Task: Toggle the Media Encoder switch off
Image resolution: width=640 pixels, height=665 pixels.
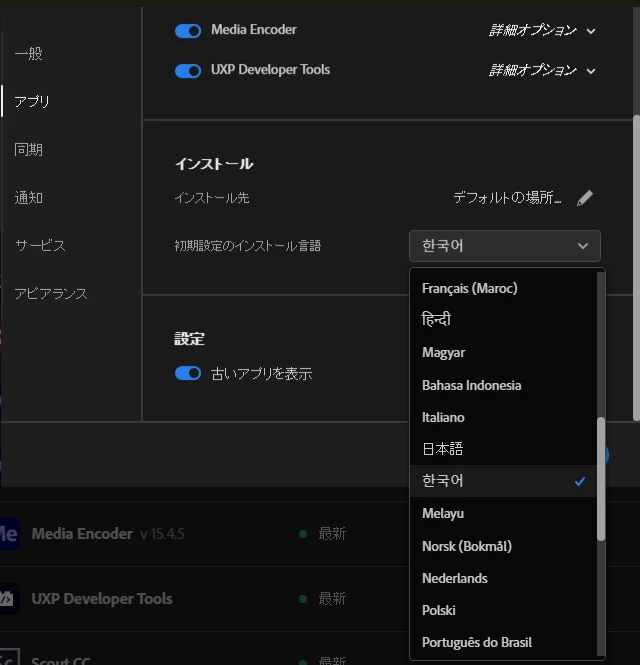Action: [x=188, y=31]
